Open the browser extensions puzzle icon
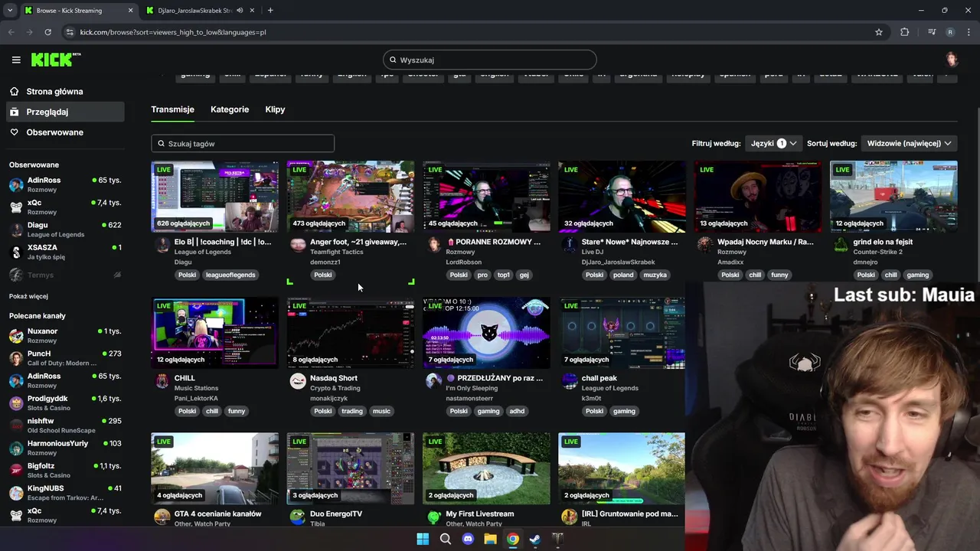980x551 pixels. (x=905, y=32)
